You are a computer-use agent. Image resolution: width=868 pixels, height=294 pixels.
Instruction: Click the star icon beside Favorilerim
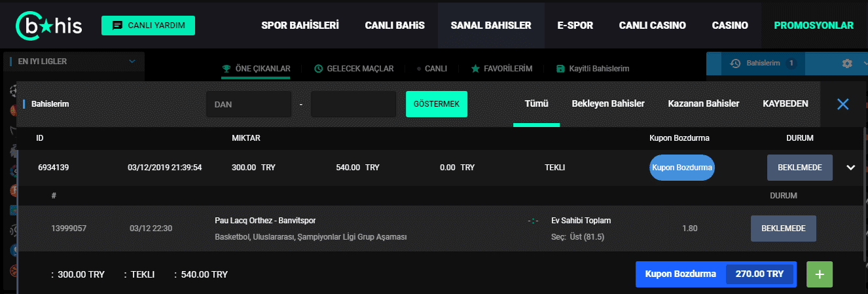coord(475,68)
